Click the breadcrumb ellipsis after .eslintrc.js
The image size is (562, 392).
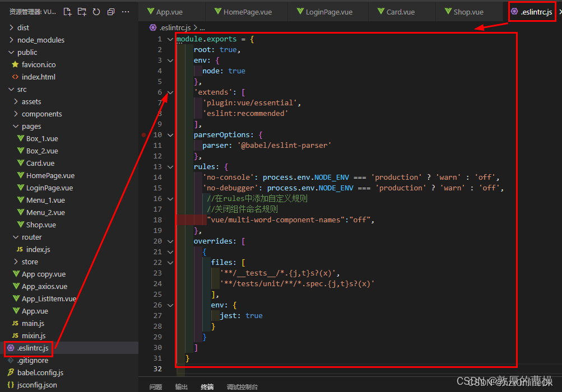[x=202, y=27]
